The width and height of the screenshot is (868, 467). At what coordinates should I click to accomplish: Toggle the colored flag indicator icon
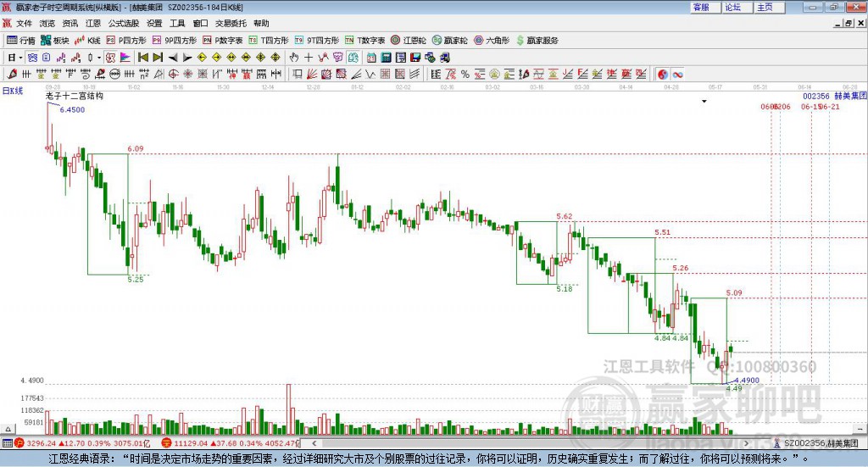(125, 58)
